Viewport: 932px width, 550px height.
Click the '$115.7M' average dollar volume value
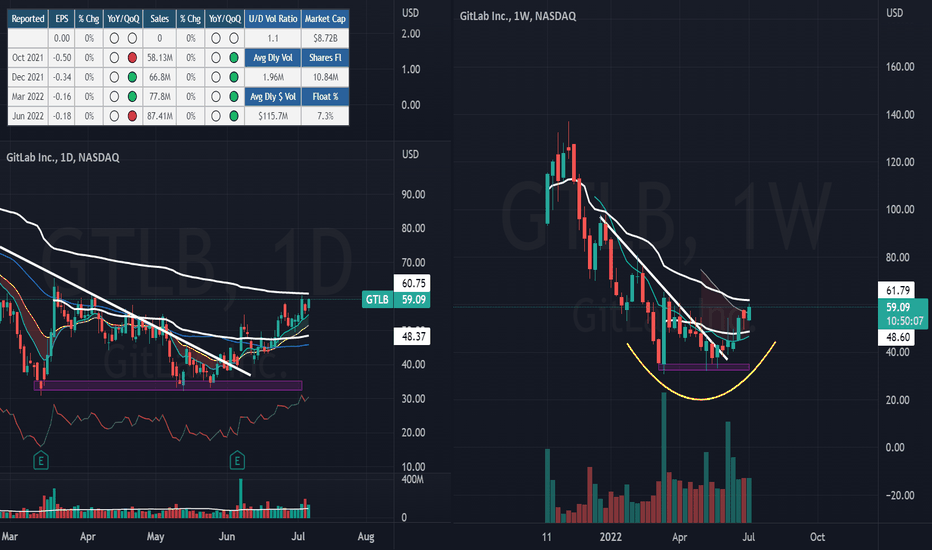click(x=273, y=116)
